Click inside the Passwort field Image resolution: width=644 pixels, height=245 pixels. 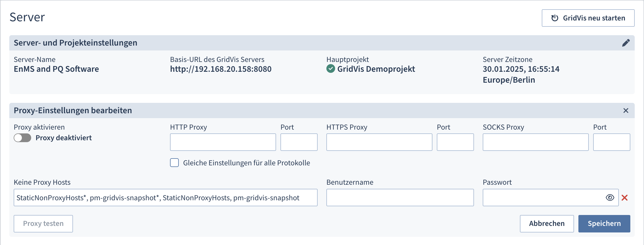click(543, 198)
